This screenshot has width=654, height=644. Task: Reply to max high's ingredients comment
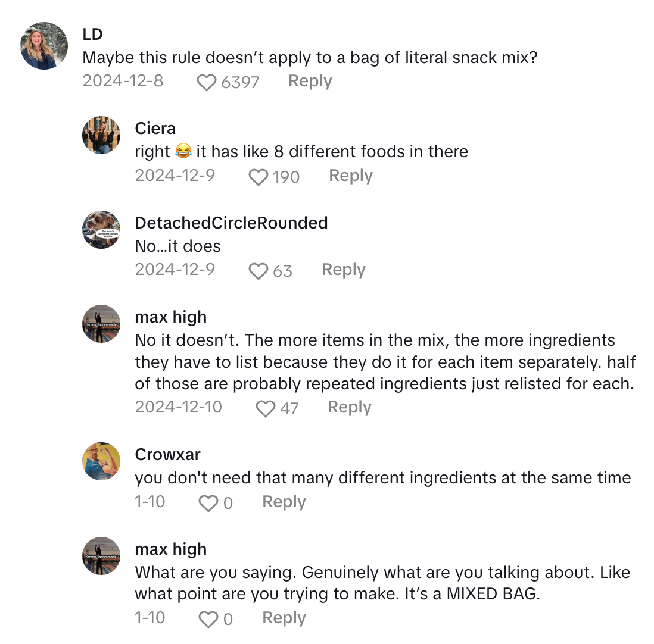click(x=349, y=407)
